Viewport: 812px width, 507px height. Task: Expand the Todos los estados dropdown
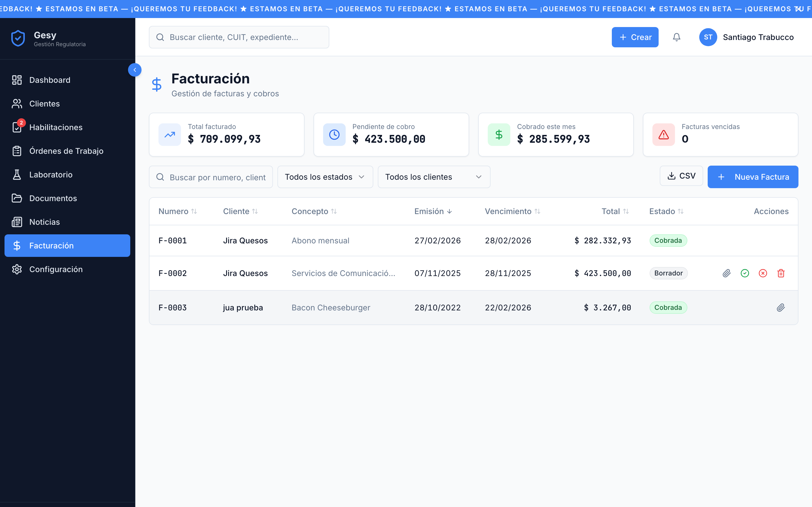pyautogui.click(x=325, y=177)
